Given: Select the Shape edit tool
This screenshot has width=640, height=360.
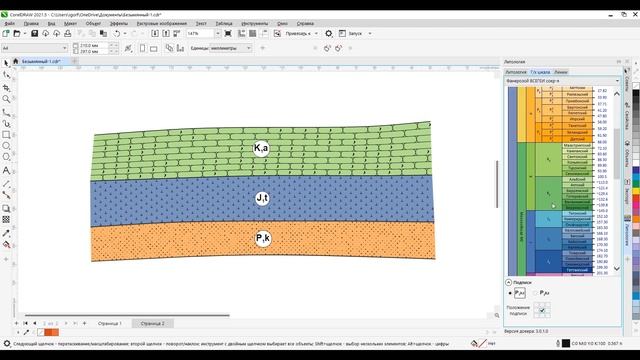Looking at the screenshot, I should pyautogui.click(x=6, y=75).
